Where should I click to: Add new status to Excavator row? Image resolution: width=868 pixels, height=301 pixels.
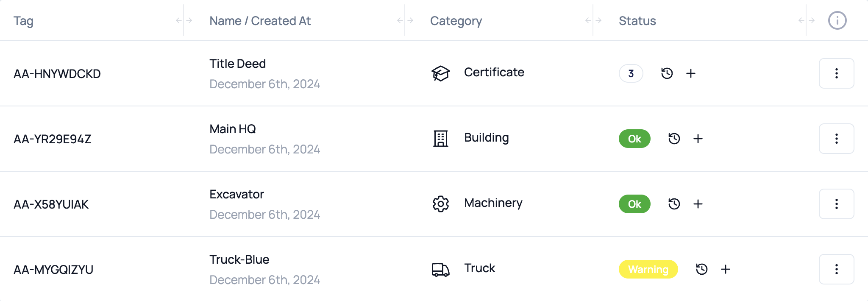[x=698, y=204]
